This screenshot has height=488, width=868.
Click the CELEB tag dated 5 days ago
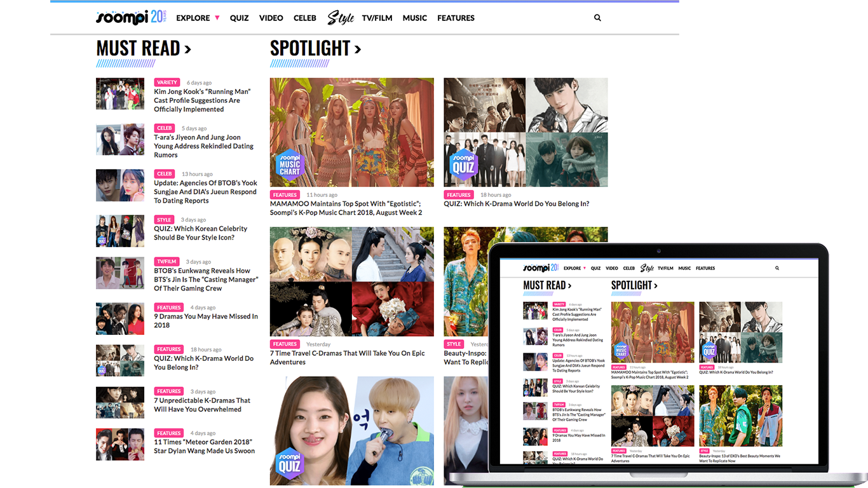pyautogui.click(x=165, y=128)
